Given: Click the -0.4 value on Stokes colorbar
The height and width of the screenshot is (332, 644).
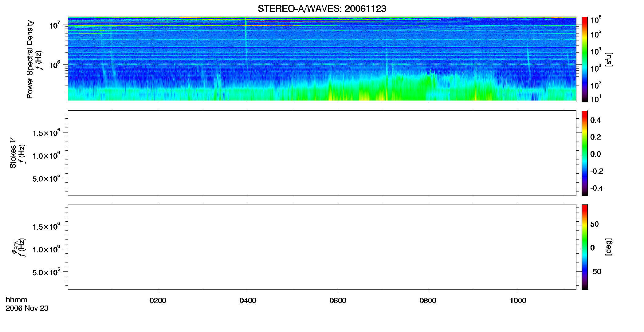Looking at the screenshot, I should 597,188.
